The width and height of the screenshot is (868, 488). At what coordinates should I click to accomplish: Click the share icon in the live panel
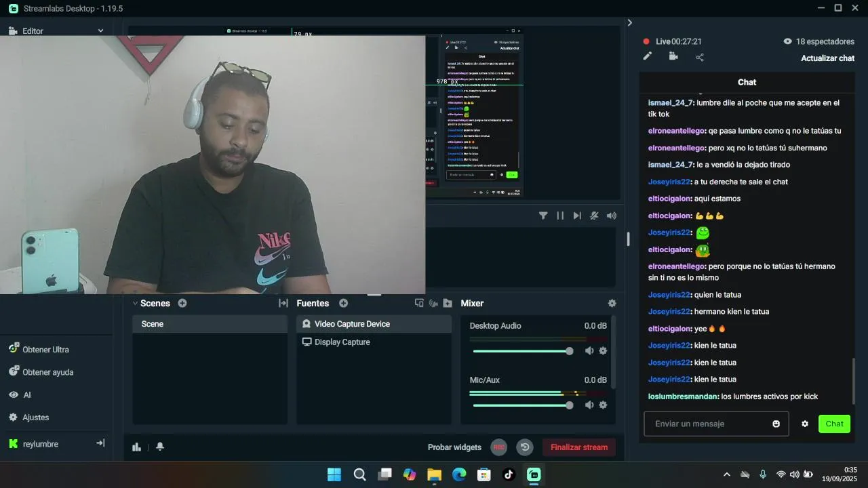pyautogui.click(x=700, y=57)
